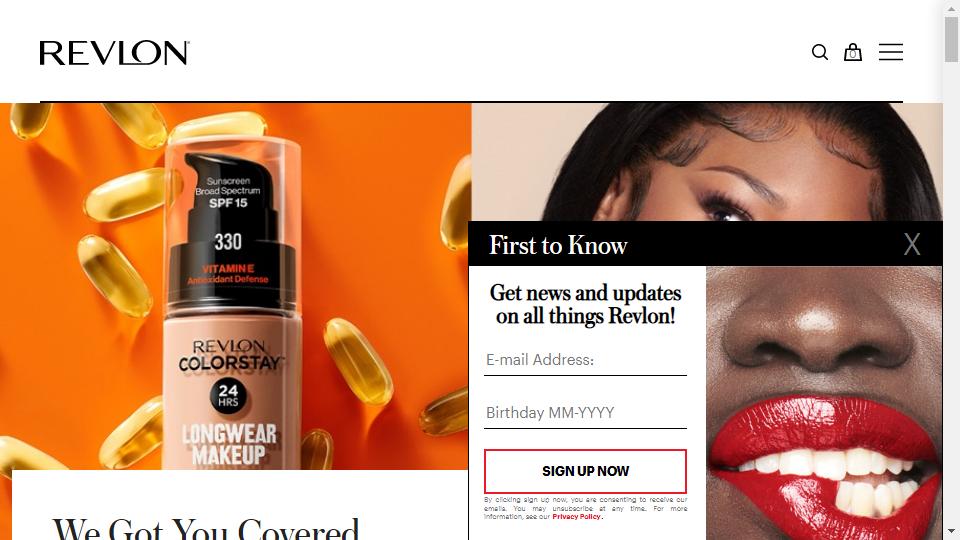The width and height of the screenshot is (960, 540).
Task: Open the Privacy Policy link
Action: tap(576, 517)
